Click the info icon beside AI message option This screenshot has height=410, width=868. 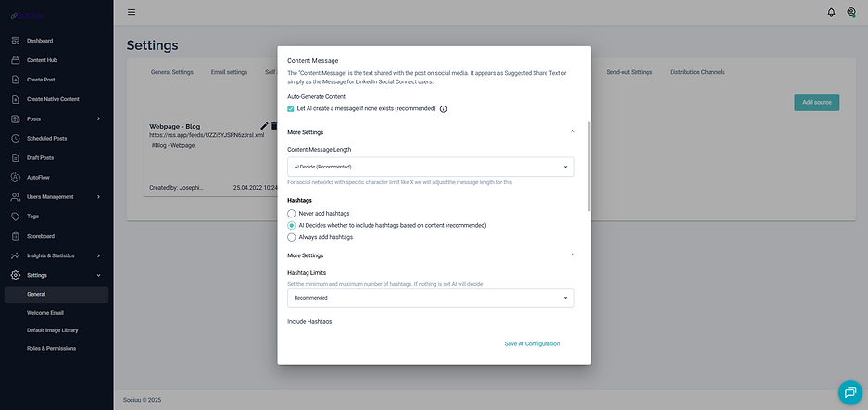(x=443, y=109)
